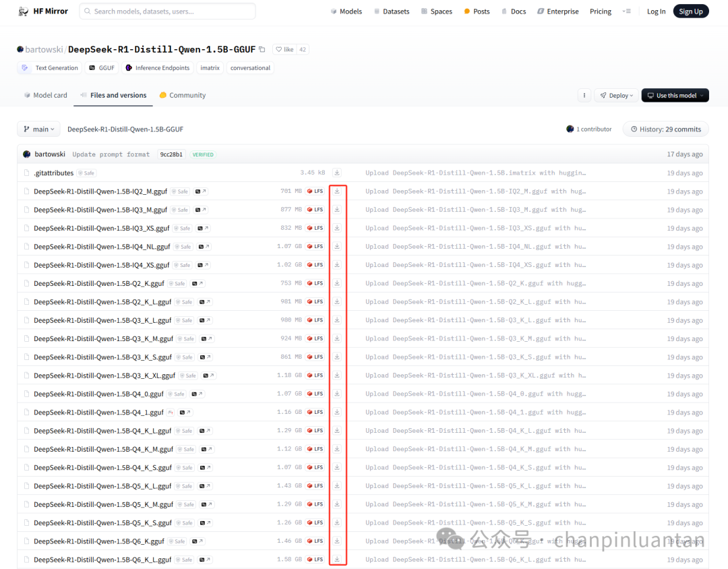
Task: Download the Q4_0.gguf file
Action: 337,394
